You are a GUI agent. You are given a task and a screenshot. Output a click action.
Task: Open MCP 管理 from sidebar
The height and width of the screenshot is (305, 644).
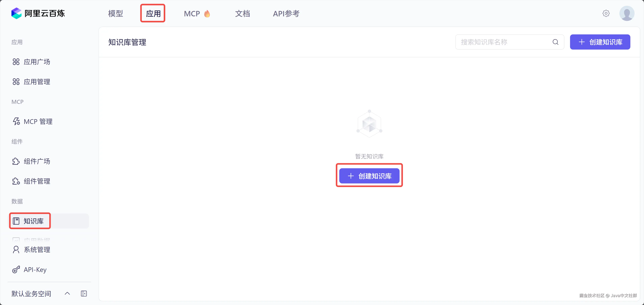click(x=38, y=122)
